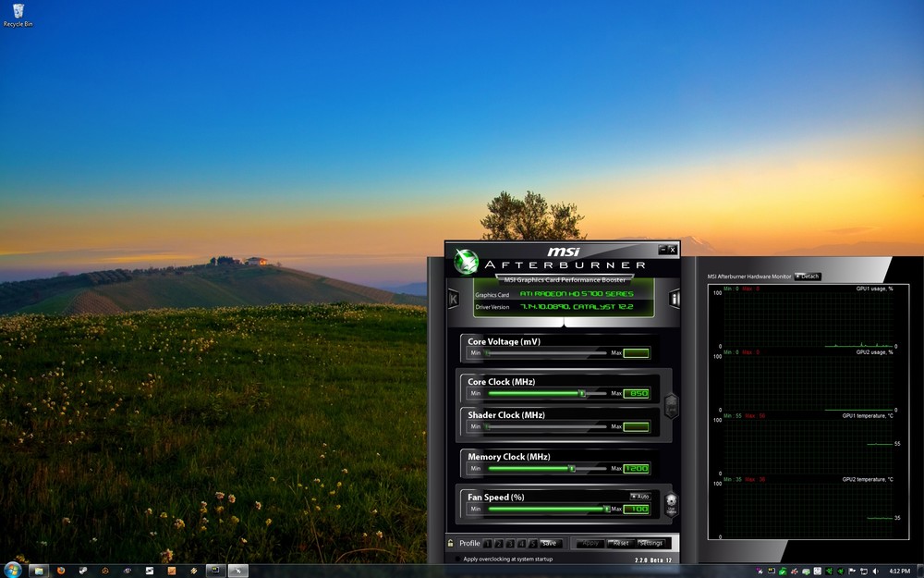The image size is (924, 578).
Task: Click the Memory Clock slider handle
Action: click(x=572, y=468)
